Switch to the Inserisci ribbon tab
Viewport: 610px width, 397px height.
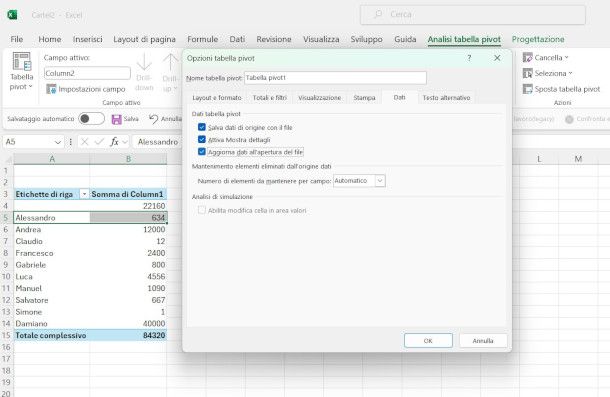88,39
